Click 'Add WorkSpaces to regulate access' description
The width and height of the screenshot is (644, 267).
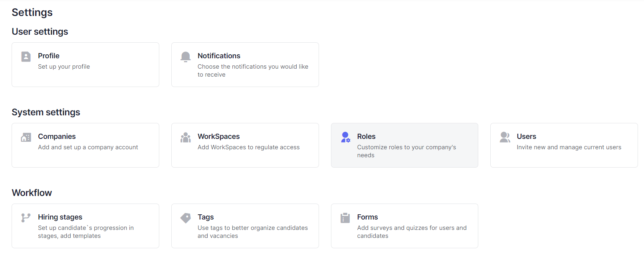[248, 147]
